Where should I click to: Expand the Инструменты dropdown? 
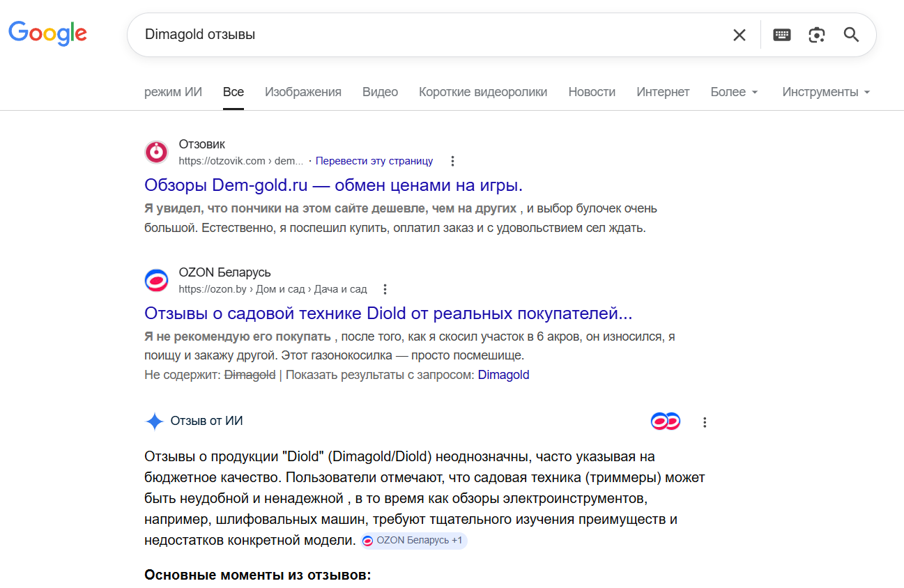(826, 92)
